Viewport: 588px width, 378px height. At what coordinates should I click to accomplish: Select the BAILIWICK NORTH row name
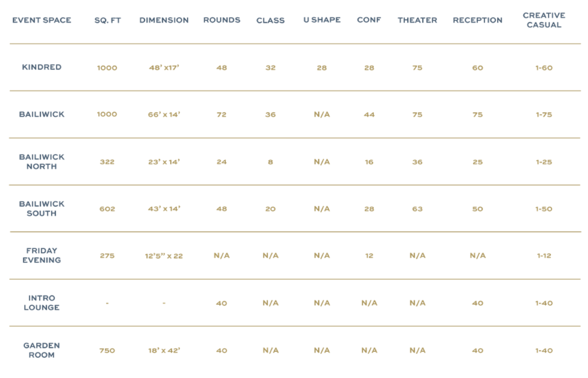[42, 162]
